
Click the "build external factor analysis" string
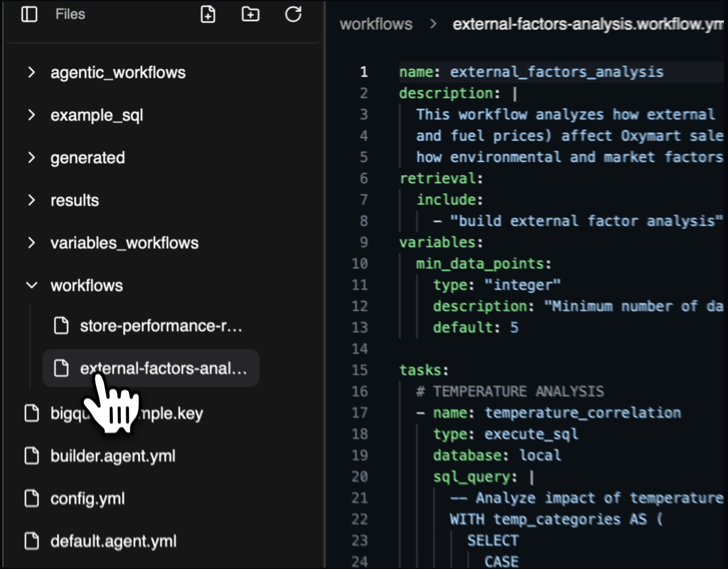pos(586,221)
